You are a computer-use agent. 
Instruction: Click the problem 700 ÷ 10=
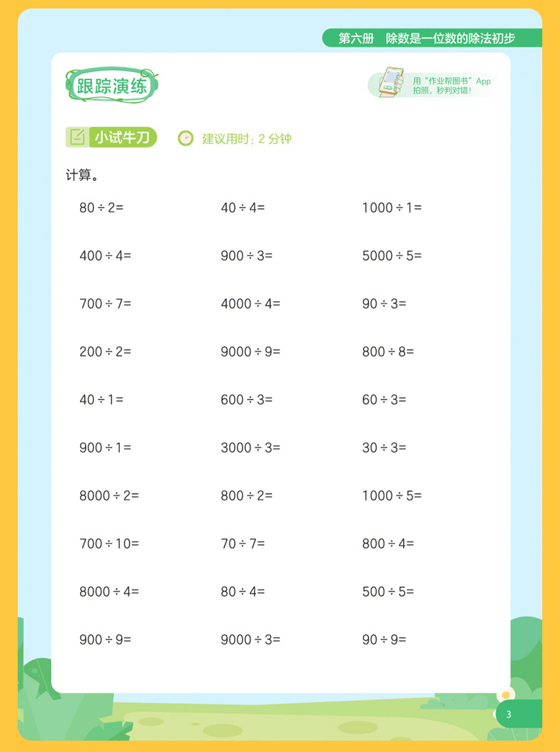(x=109, y=544)
